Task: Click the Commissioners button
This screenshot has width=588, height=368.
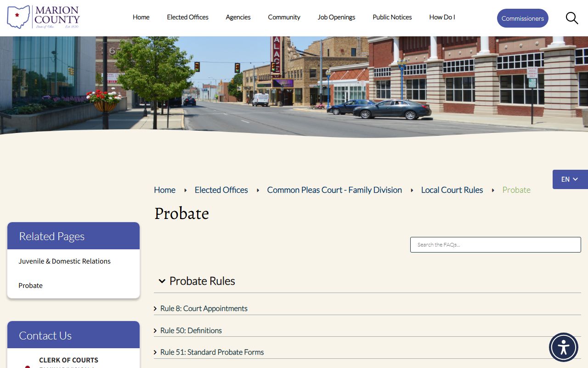Action: (x=523, y=18)
